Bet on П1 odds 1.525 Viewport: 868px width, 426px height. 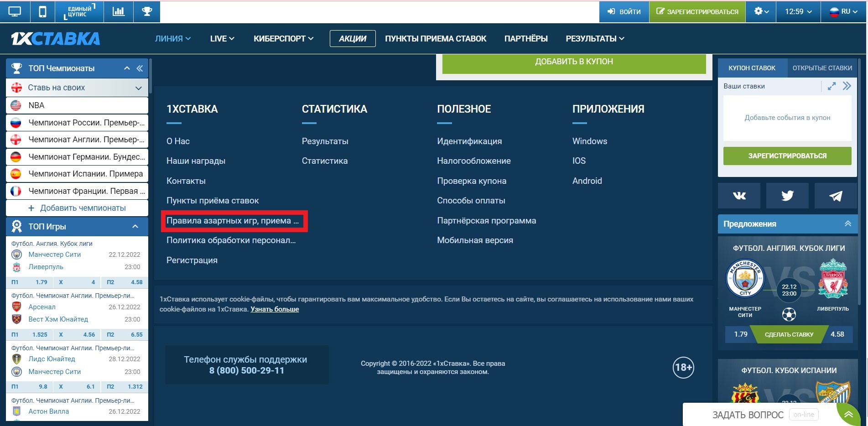(30, 335)
